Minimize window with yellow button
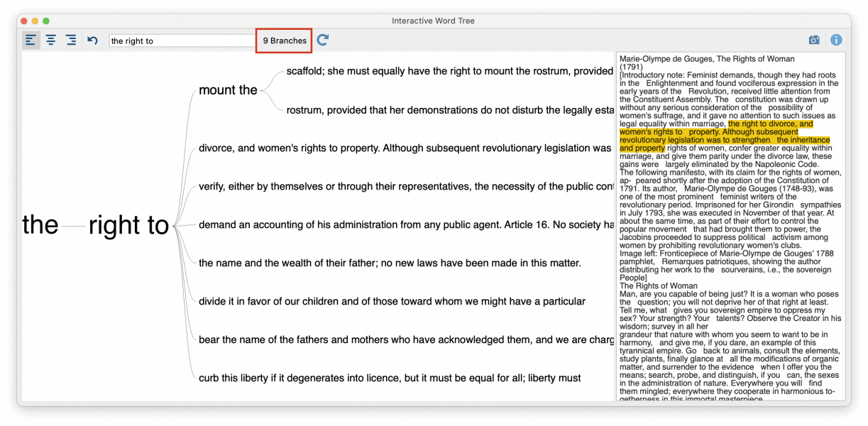Screen dimensions: 868x426 tap(35, 21)
